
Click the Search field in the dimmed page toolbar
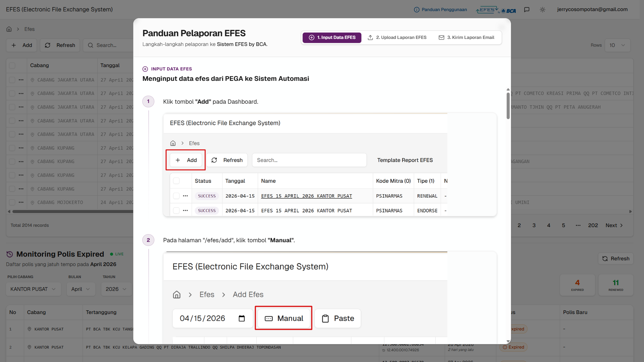point(108,45)
